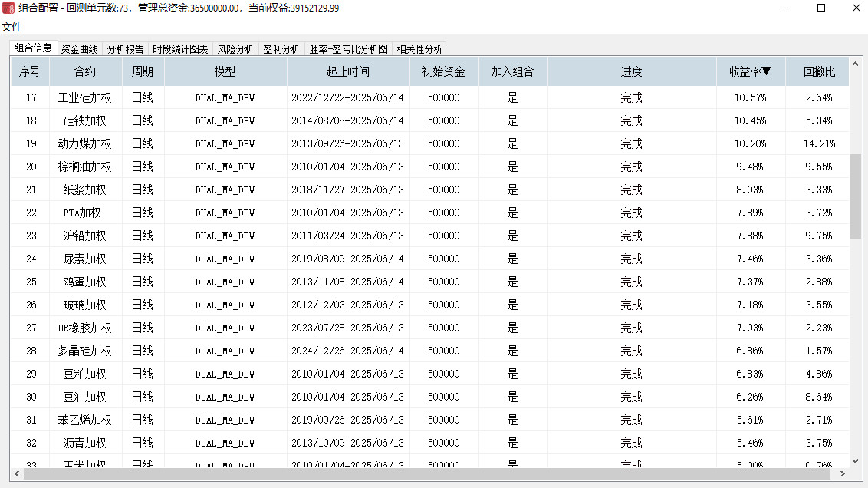Open the 盈利分析 tab
868x488 pixels.
(281, 49)
